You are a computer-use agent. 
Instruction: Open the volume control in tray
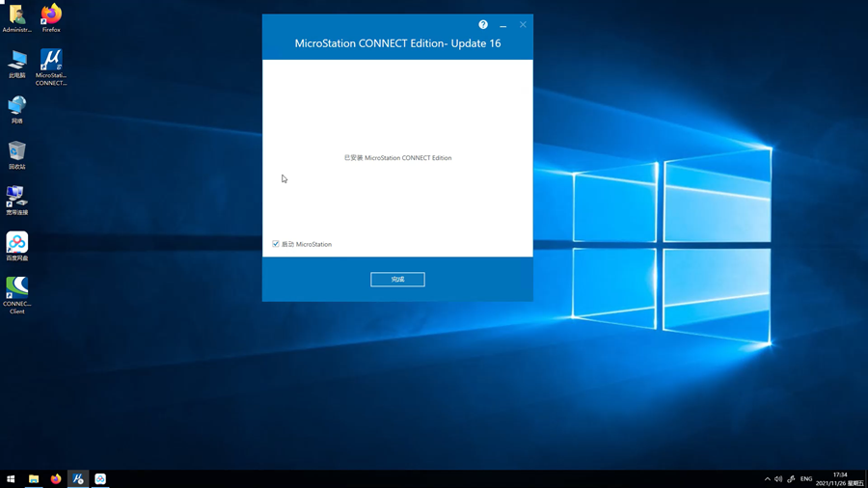pyautogui.click(x=778, y=479)
